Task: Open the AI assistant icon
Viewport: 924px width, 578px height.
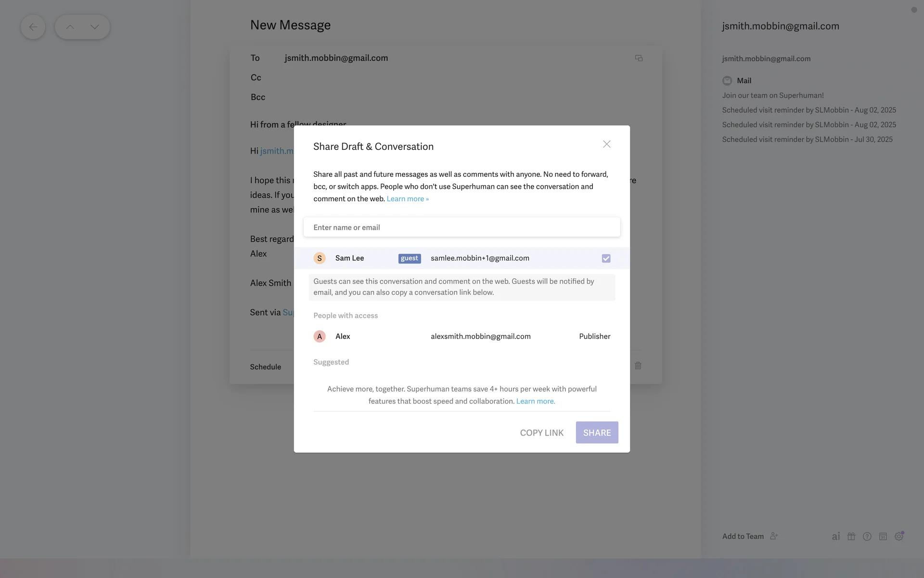Action: pyautogui.click(x=836, y=537)
